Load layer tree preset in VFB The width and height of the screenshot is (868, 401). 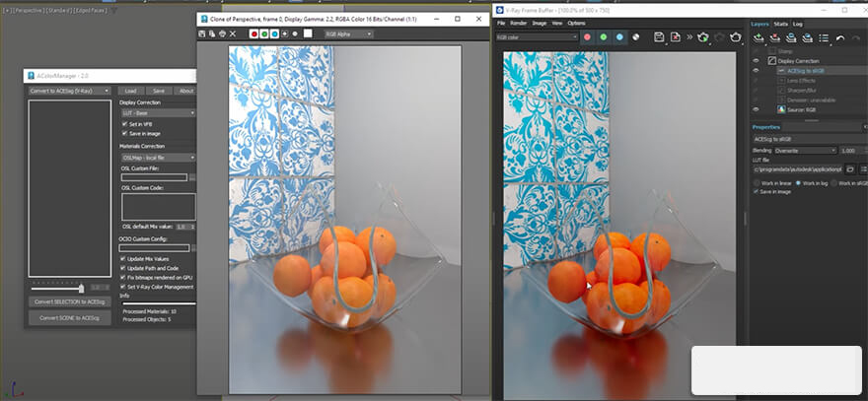[x=808, y=38]
